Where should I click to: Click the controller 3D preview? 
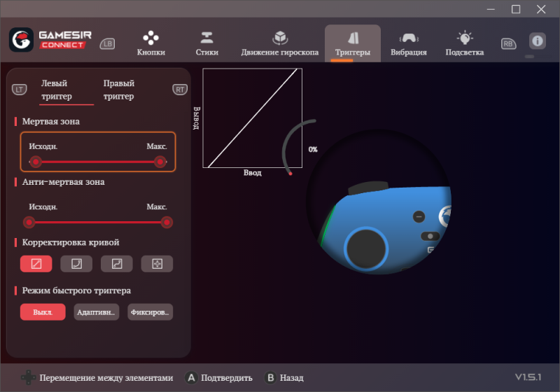point(379,202)
